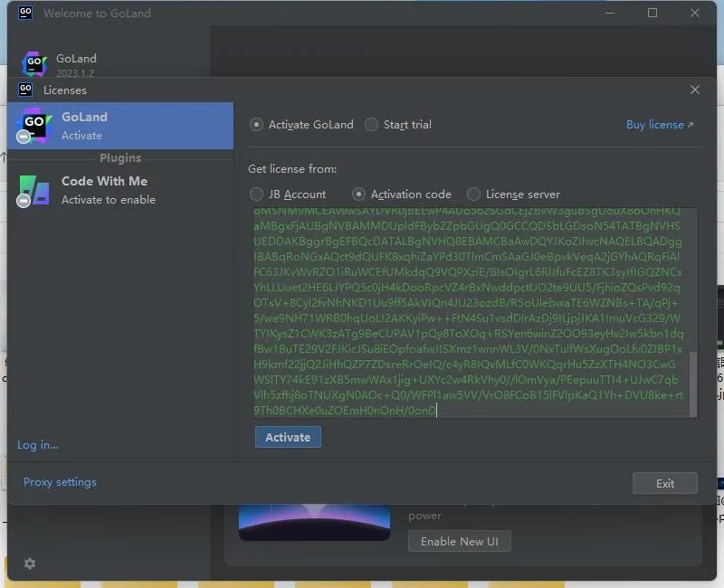
Task: Click the GoLand 2023.1.2 logo in welcome window
Action: [34, 63]
